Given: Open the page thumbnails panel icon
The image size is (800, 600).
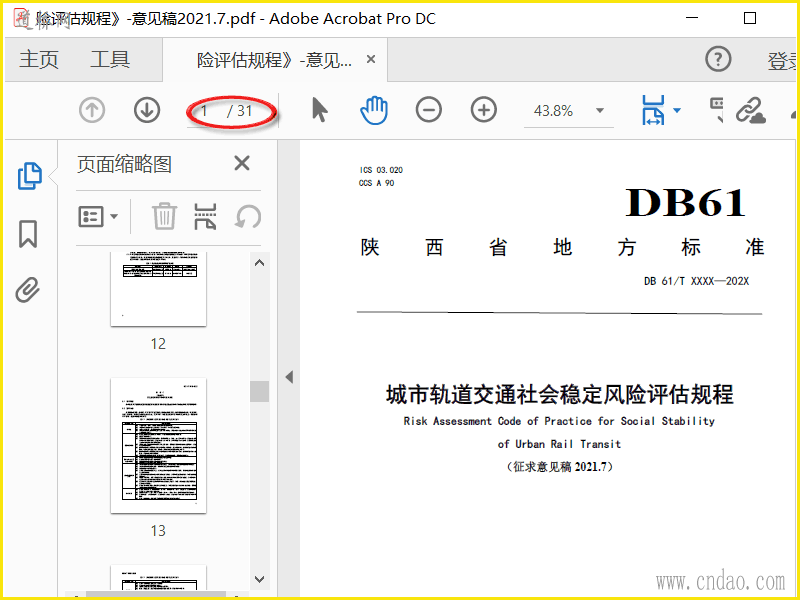Looking at the screenshot, I should (30, 176).
